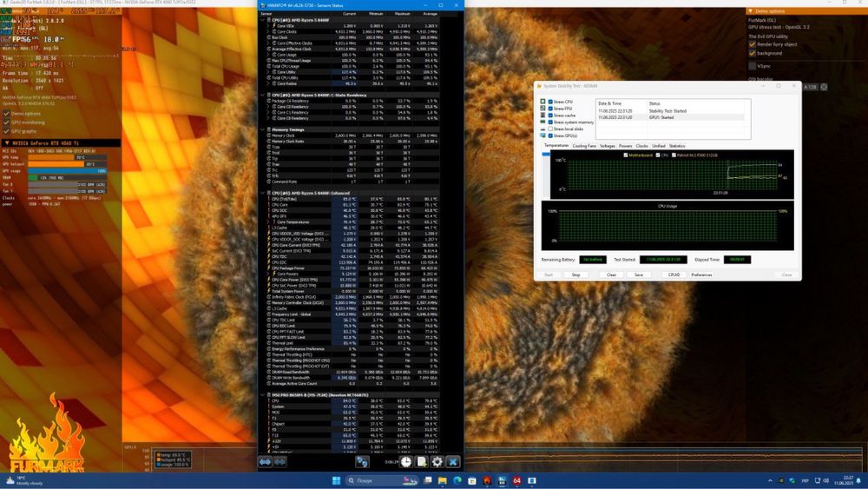Click Save button in AIDA64
The image size is (868, 489).
point(638,274)
